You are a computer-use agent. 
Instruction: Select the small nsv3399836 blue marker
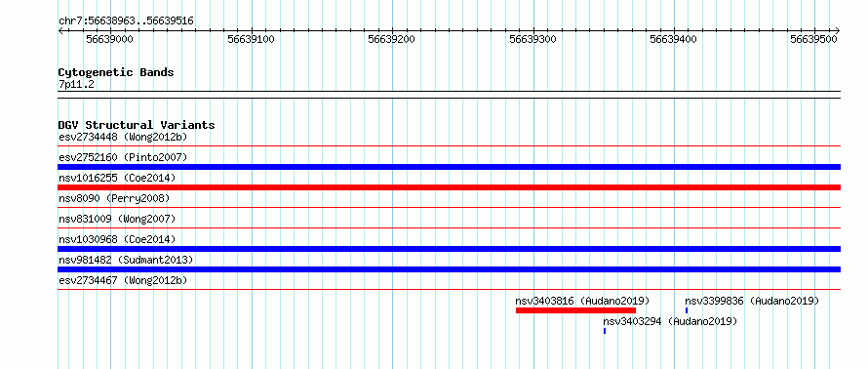pyautogui.click(x=687, y=310)
